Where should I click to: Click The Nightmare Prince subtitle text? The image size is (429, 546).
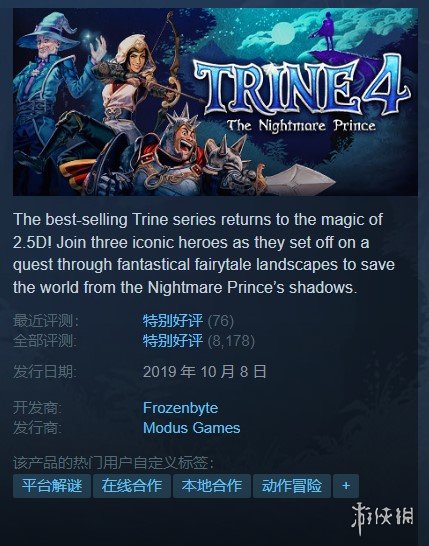coord(301,126)
